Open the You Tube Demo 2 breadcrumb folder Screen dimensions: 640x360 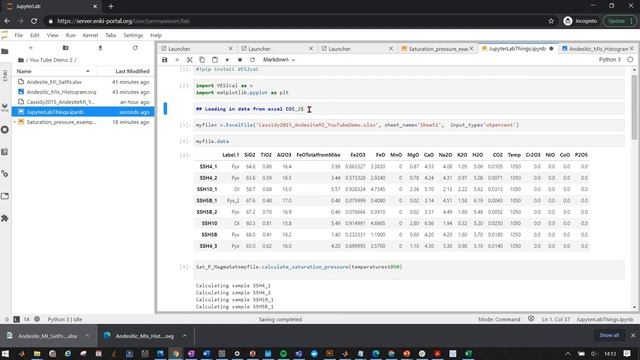51,60
